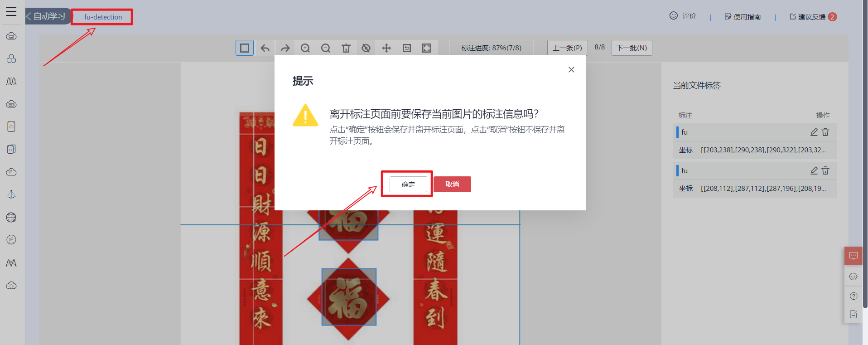
Task: Select the move/pan tool
Action: [x=386, y=48]
